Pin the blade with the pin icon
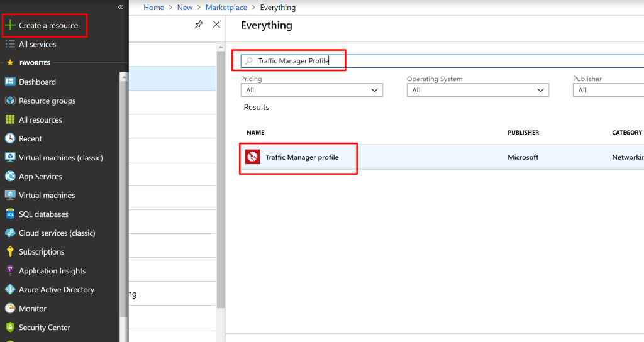Viewport: 644px width, 342px height. (x=199, y=25)
